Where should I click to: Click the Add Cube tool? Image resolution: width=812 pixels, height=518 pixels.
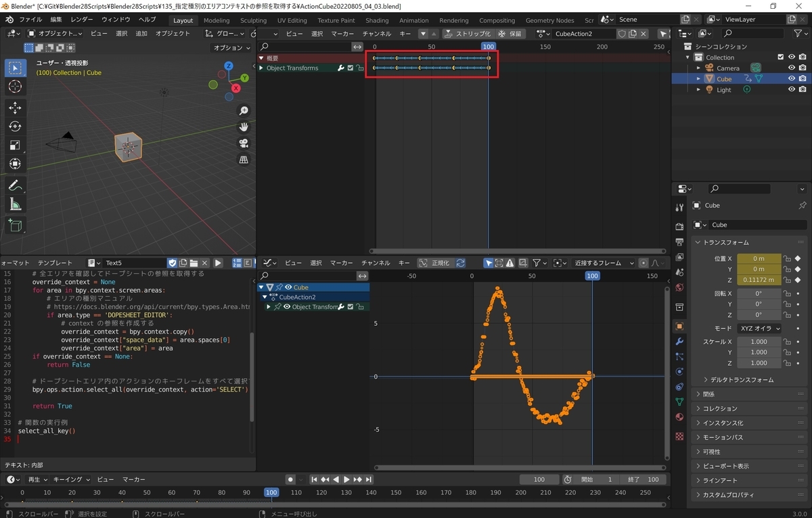[15, 225]
